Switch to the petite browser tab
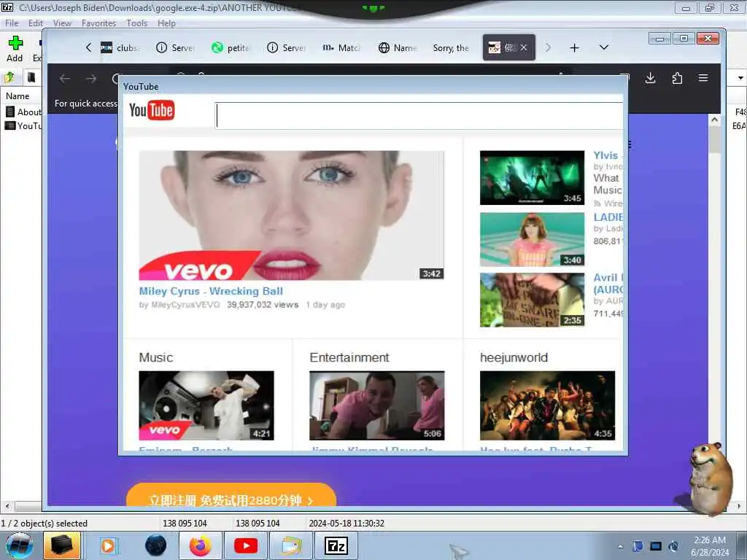The image size is (747, 560). (231, 47)
